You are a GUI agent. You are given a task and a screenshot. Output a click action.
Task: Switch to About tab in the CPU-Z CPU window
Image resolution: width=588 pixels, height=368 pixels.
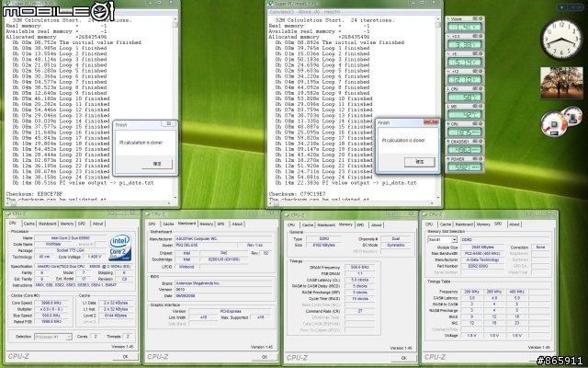point(98,224)
